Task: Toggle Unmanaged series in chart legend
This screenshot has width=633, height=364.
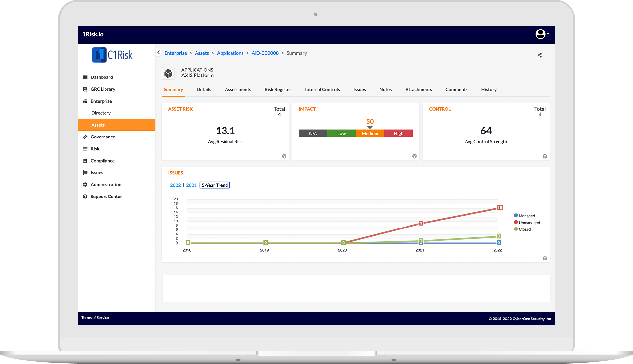Action: (x=529, y=223)
